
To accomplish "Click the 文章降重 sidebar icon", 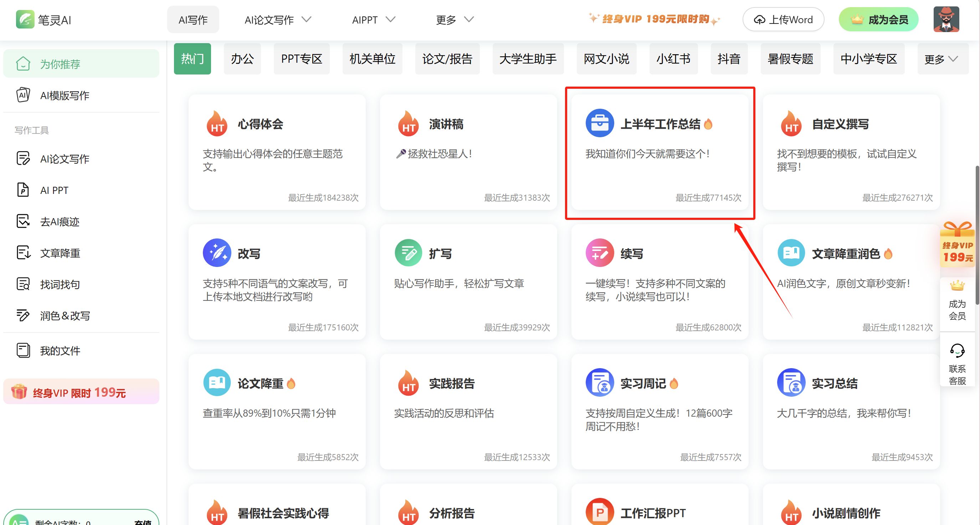I will (23, 253).
